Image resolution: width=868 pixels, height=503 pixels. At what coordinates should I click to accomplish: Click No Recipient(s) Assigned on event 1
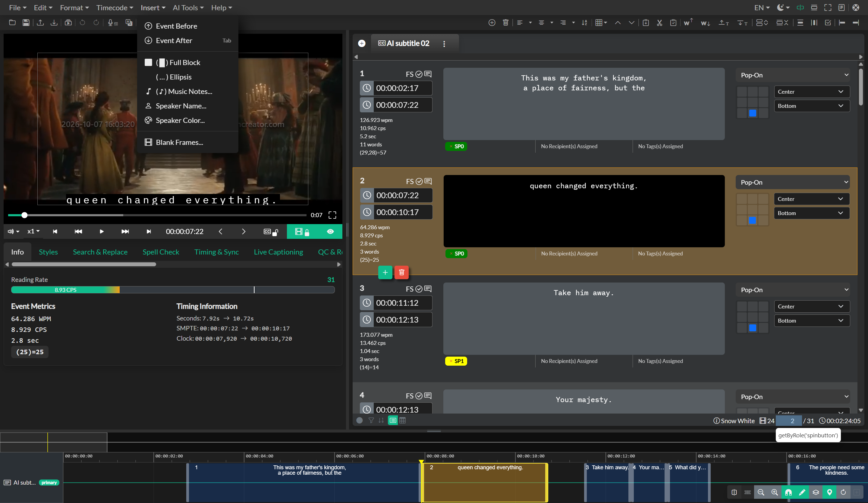coord(569,146)
